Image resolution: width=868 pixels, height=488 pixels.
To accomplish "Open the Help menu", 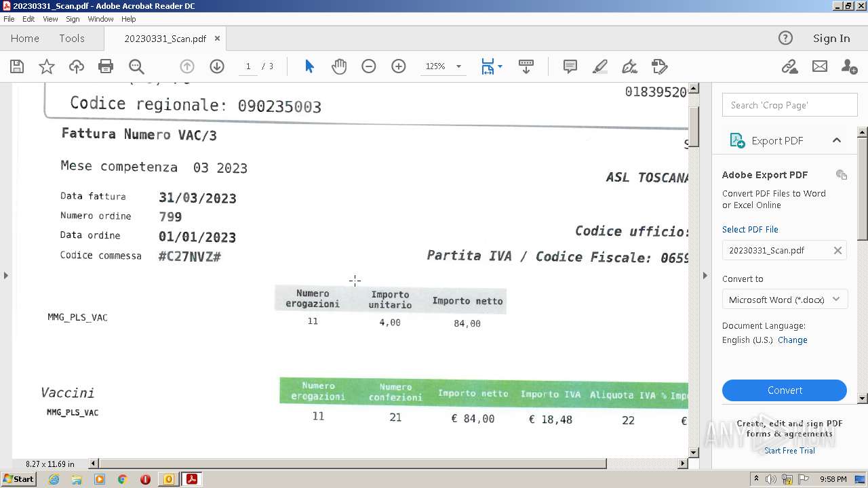I will pyautogui.click(x=128, y=19).
